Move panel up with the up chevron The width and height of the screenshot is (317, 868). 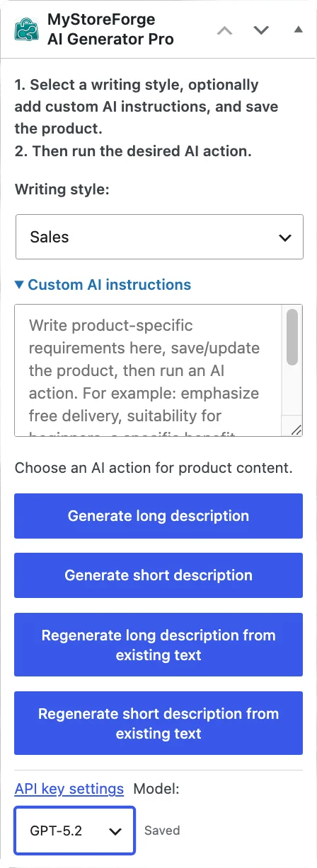coord(224,30)
